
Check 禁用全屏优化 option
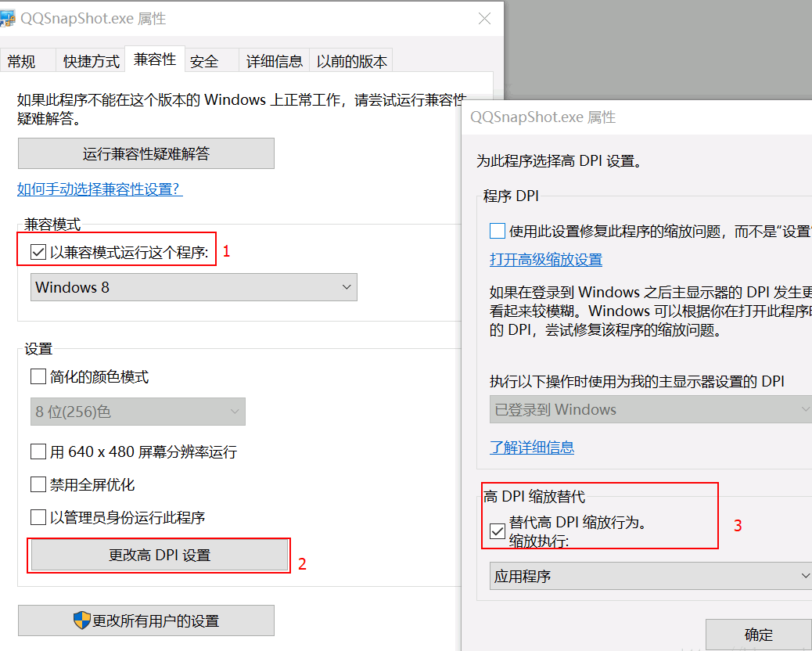coord(38,485)
